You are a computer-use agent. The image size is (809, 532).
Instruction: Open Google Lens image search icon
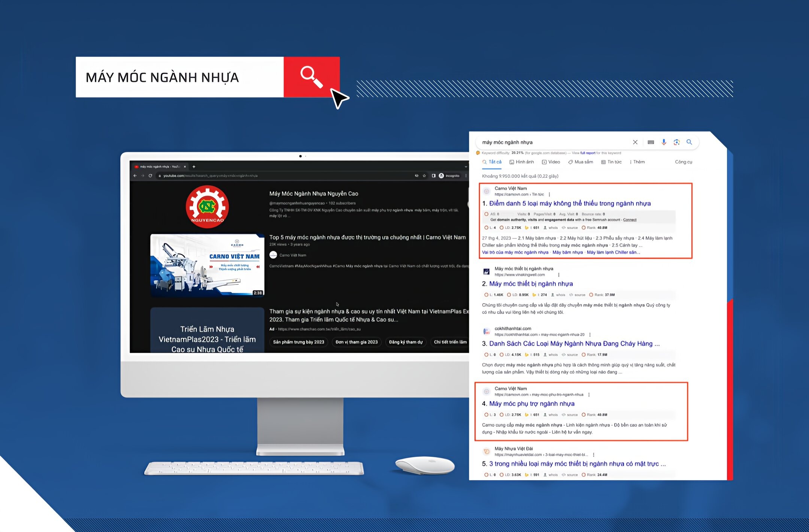(x=676, y=142)
